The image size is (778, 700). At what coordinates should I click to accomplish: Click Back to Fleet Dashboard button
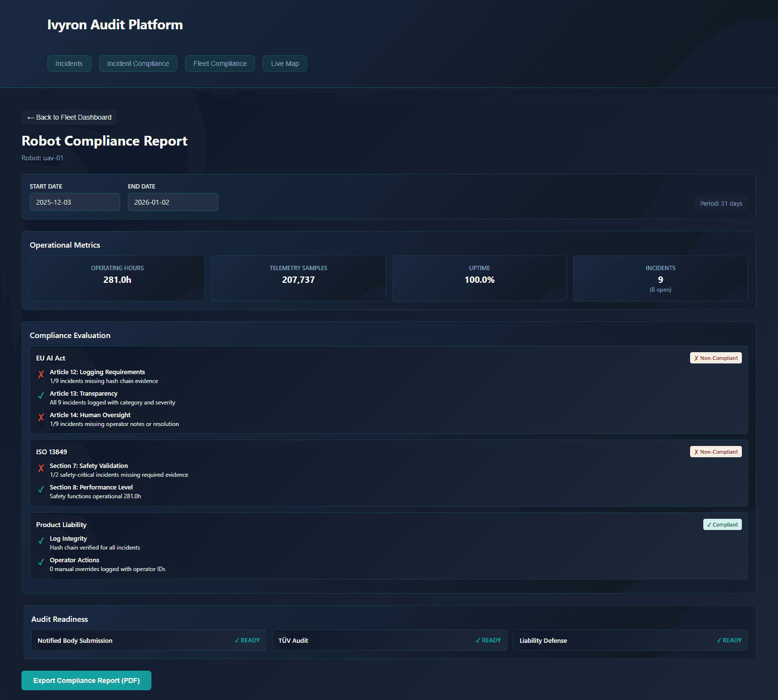pos(69,117)
